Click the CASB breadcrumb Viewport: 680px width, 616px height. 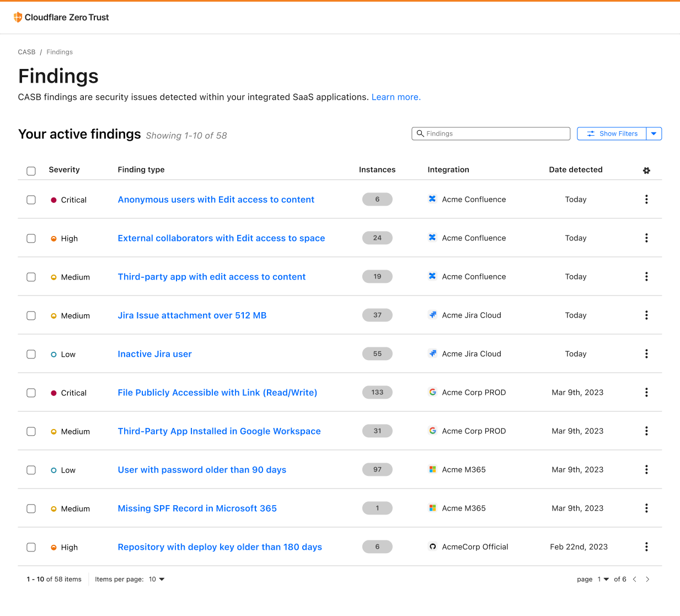pos(26,52)
